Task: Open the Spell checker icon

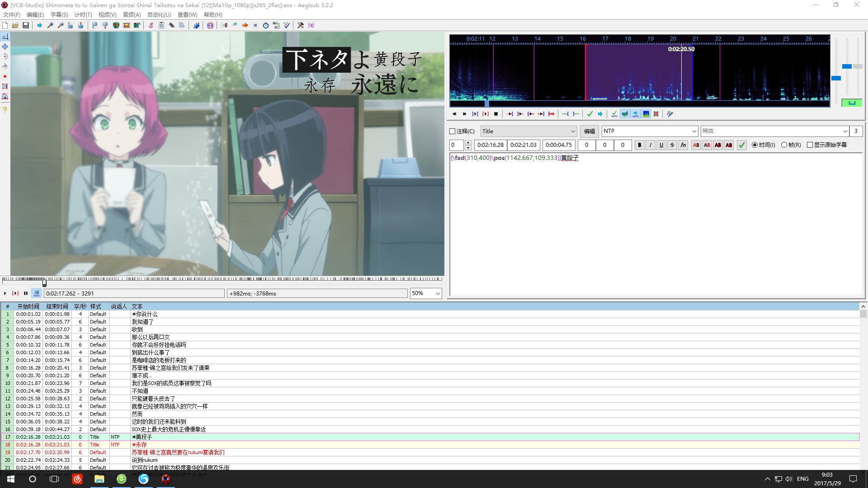Action: click(x=287, y=25)
